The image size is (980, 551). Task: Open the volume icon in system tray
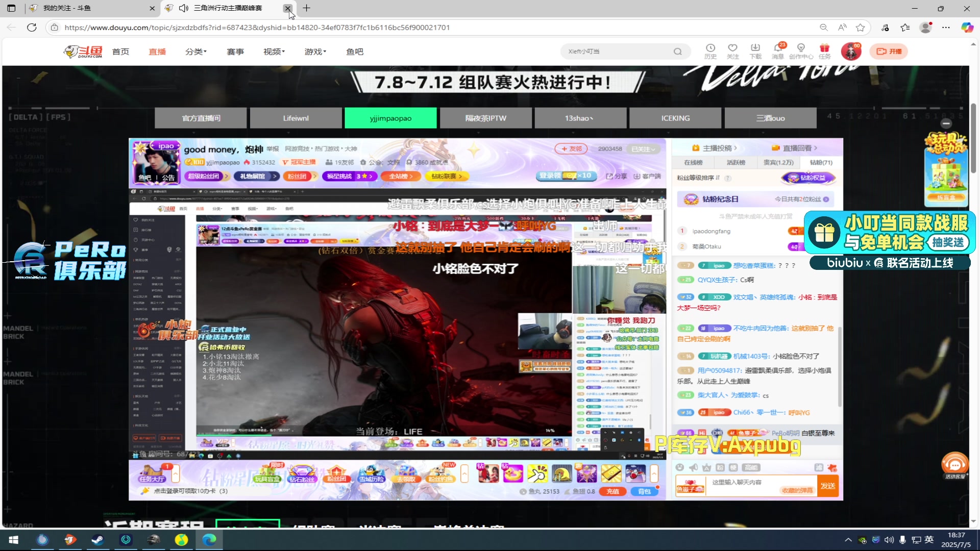[x=889, y=540]
